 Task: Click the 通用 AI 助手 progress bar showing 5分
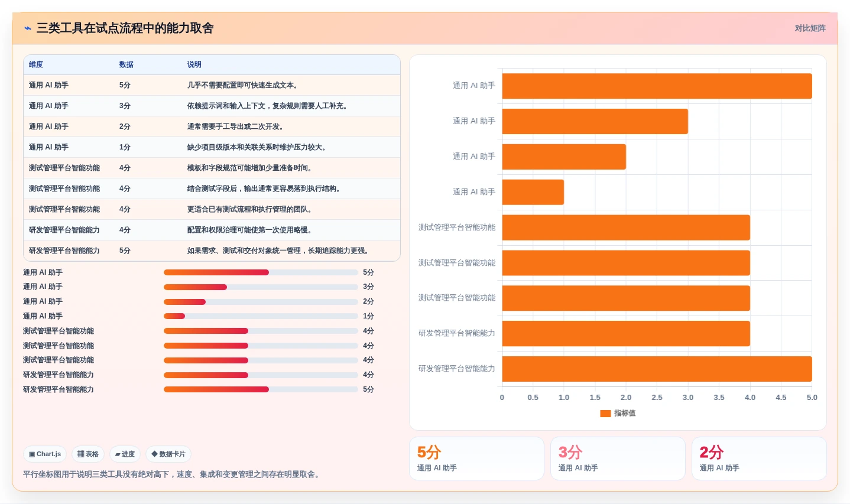point(261,272)
